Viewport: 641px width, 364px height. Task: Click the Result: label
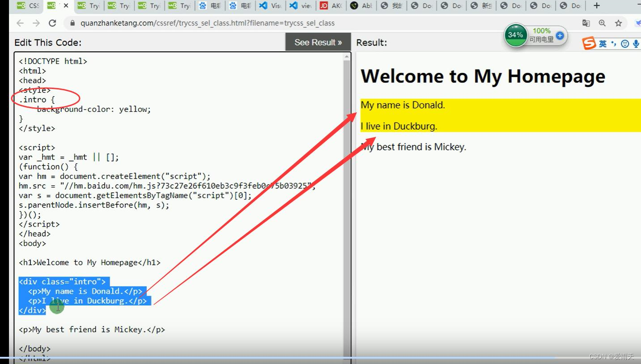point(372,42)
